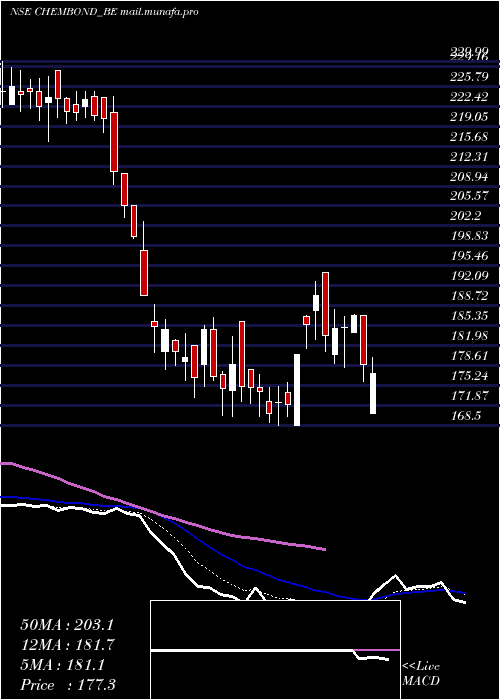
Task: Click the 215.68 price level label
Action: pyautogui.click(x=469, y=137)
